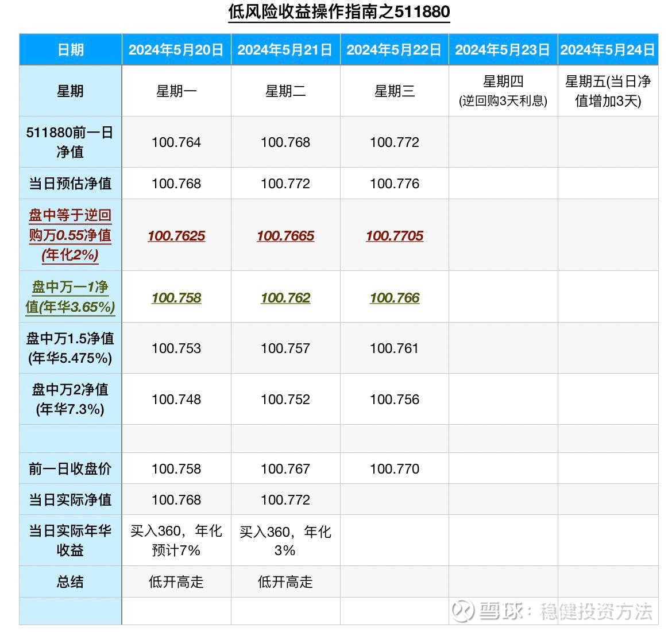Click the 稳健投资方法 watermark text
Screen dimensions: 672x632
coord(596,611)
